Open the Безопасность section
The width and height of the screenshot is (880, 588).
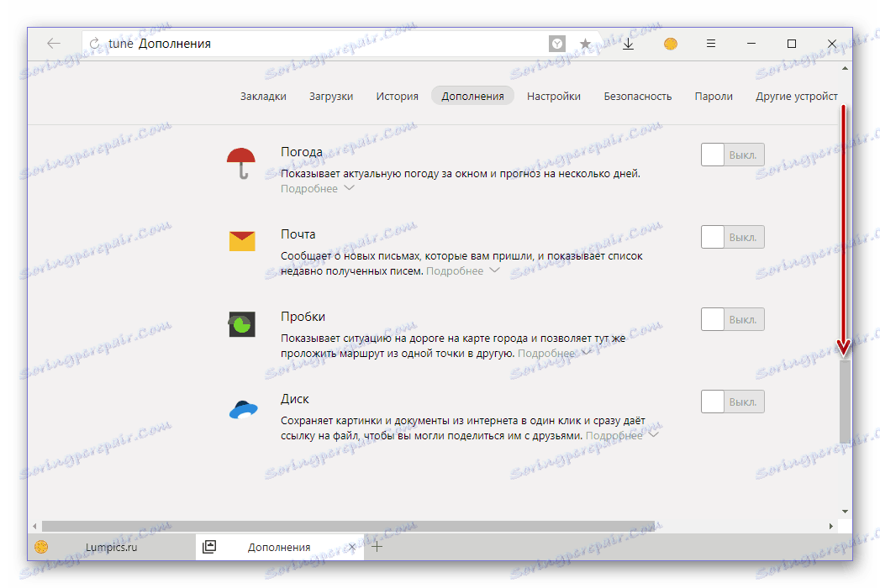638,96
